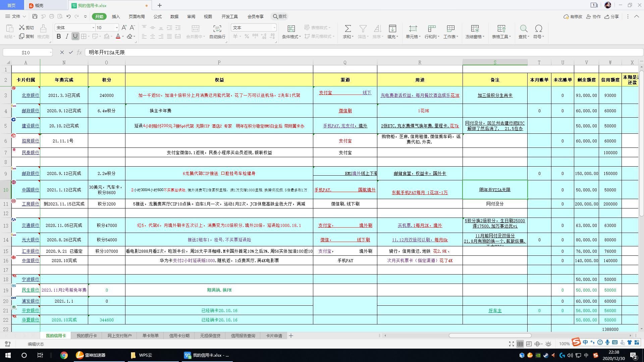Expand the font color dropdown arrow
Image resolution: width=644 pixels, height=362 pixels.
(x=123, y=37)
